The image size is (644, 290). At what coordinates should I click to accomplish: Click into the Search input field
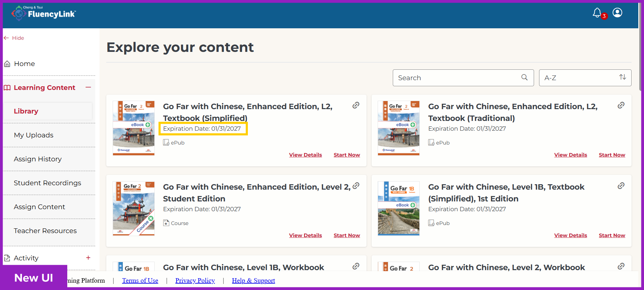point(463,78)
